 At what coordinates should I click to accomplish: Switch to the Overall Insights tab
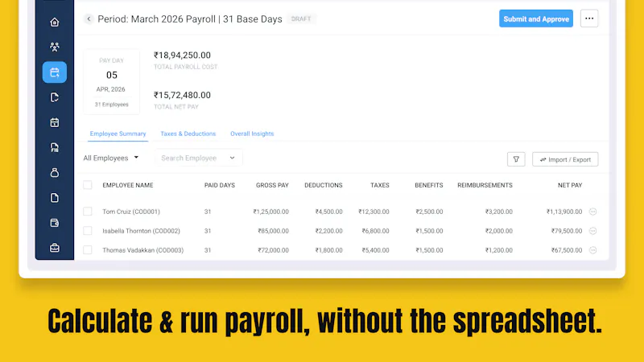tap(252, 134)
